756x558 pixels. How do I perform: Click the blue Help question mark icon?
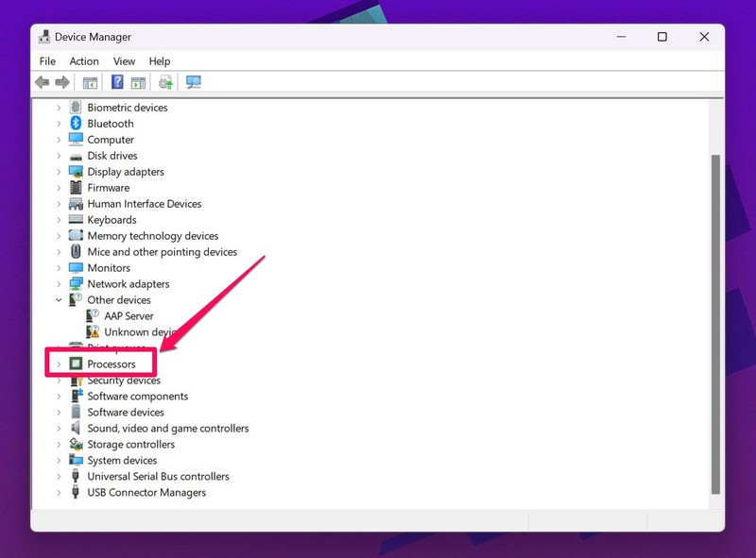point(117,83)
